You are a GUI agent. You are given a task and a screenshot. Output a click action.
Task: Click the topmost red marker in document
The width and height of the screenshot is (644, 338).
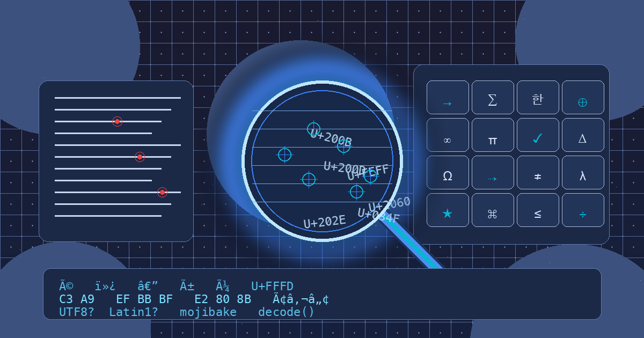coord(117,121)
